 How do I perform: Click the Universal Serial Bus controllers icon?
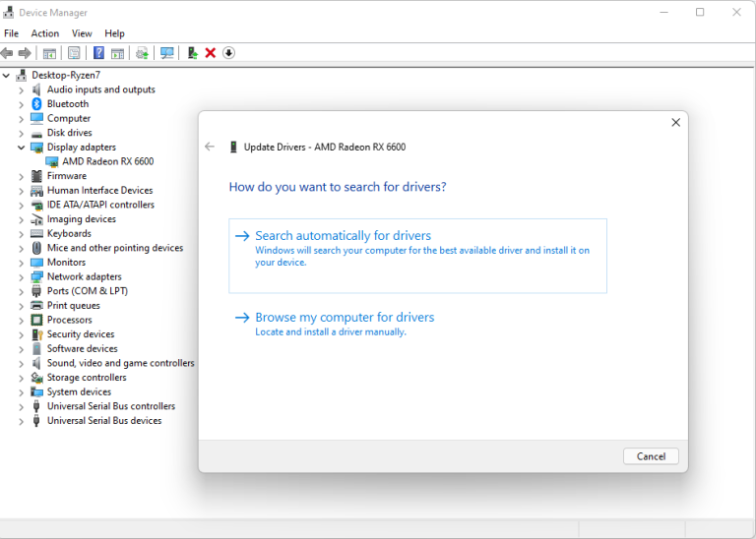[x=36, y=406]
